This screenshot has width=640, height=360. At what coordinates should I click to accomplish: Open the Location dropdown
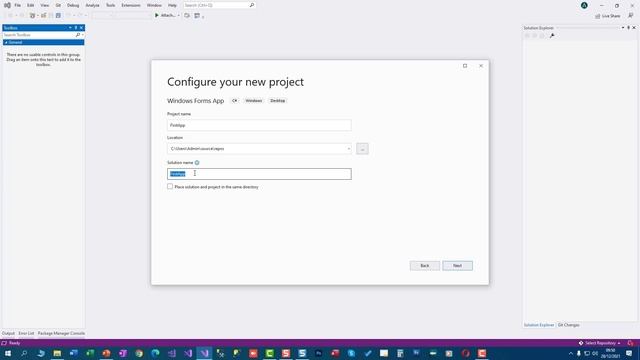coord(349,149)
